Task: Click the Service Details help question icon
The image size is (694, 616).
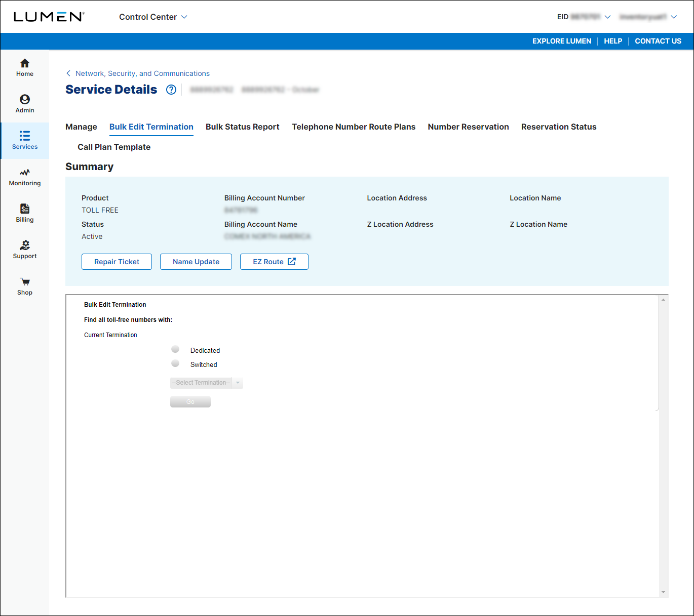Action: [x=171, y=90]
